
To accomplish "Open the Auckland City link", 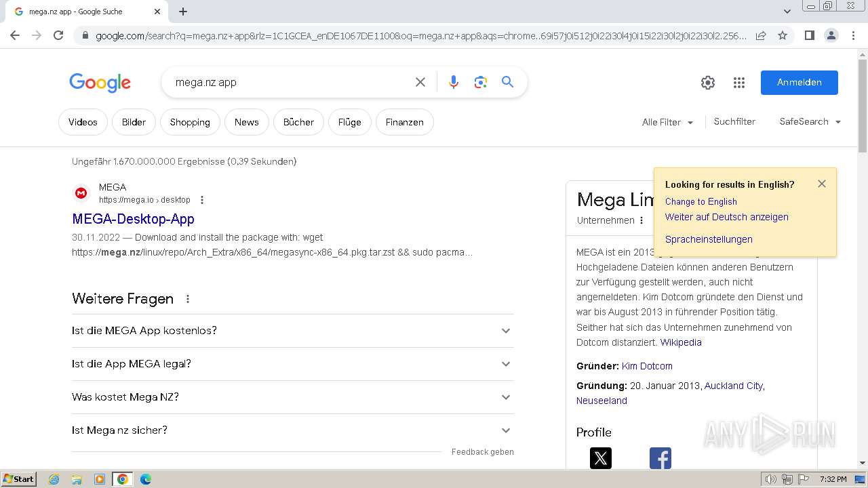I will (734, 386).
